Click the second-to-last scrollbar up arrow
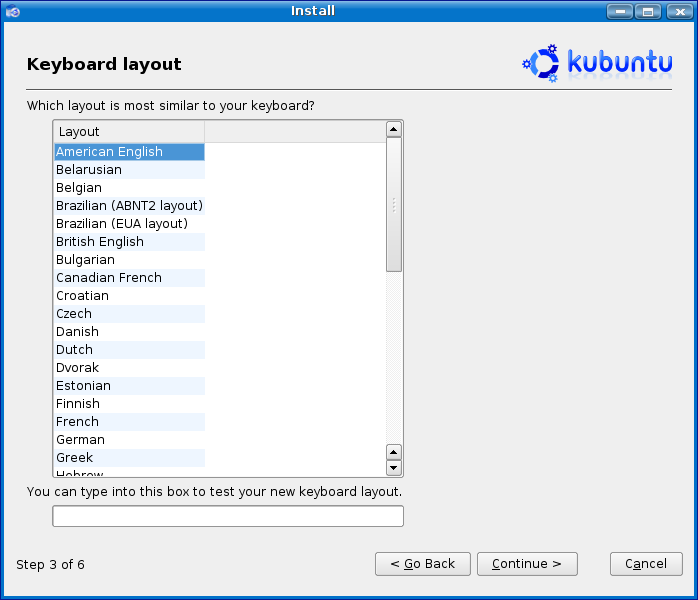The image size is (698, 600). point(393,451)
